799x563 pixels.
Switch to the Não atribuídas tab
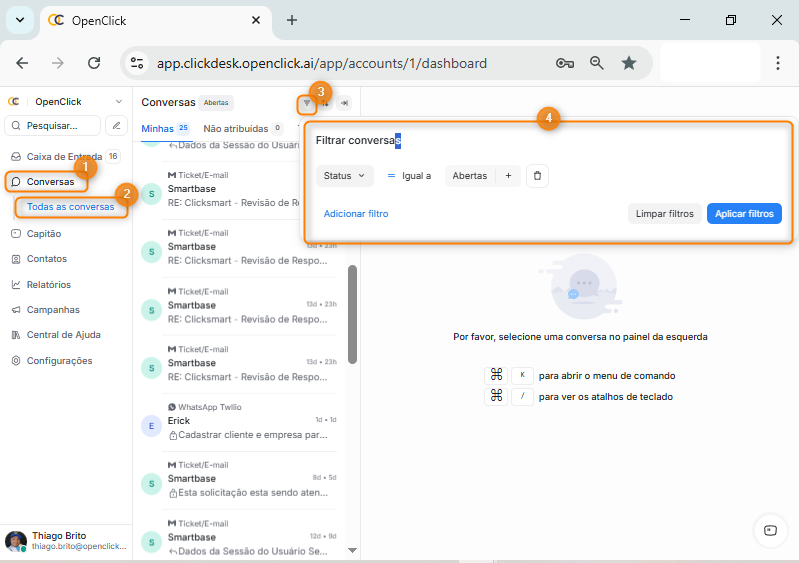click(x=235, y=129)
